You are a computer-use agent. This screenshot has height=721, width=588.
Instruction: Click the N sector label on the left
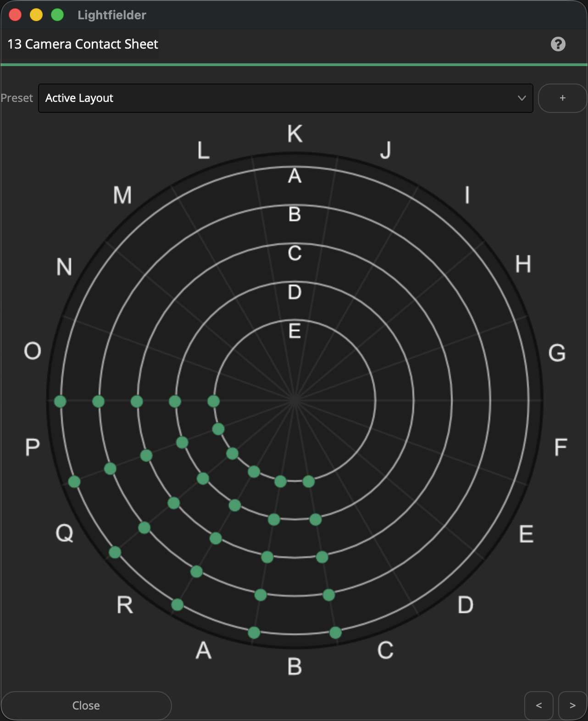[x=64, y=267]
